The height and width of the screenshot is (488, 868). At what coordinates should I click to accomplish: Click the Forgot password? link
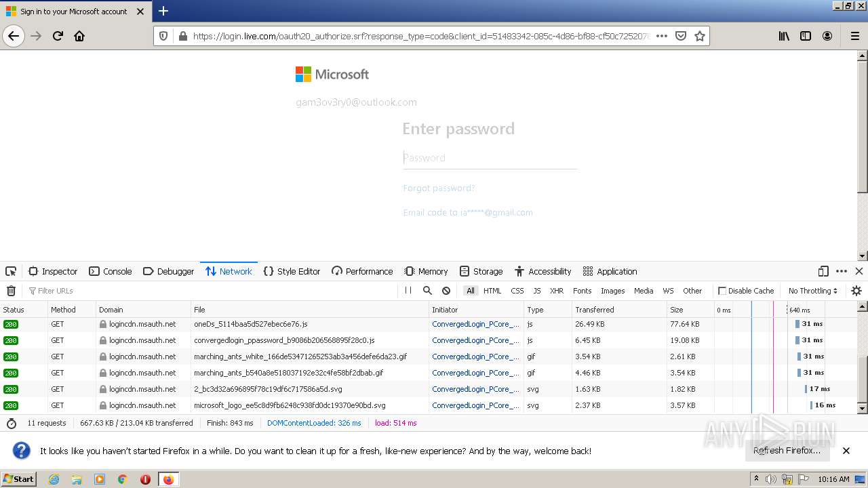pos(439,188)
